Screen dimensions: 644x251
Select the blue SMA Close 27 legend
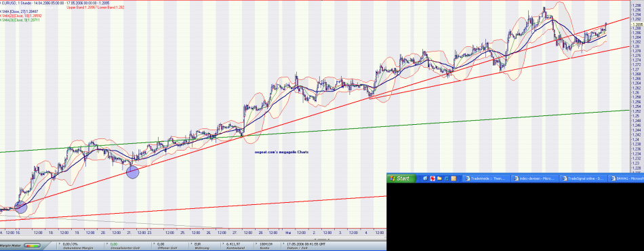(20, 12)
